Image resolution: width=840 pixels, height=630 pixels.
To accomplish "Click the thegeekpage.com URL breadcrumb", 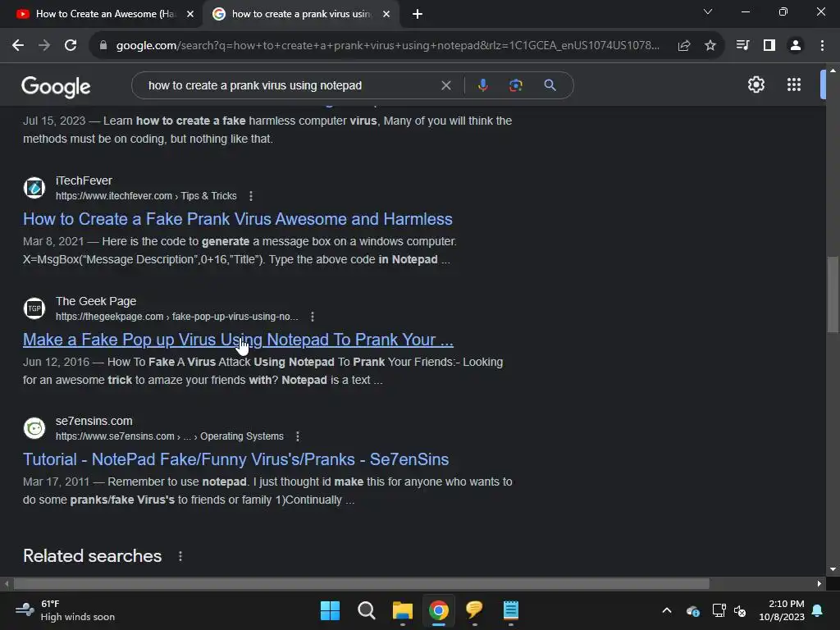I will tap(177, 317).
